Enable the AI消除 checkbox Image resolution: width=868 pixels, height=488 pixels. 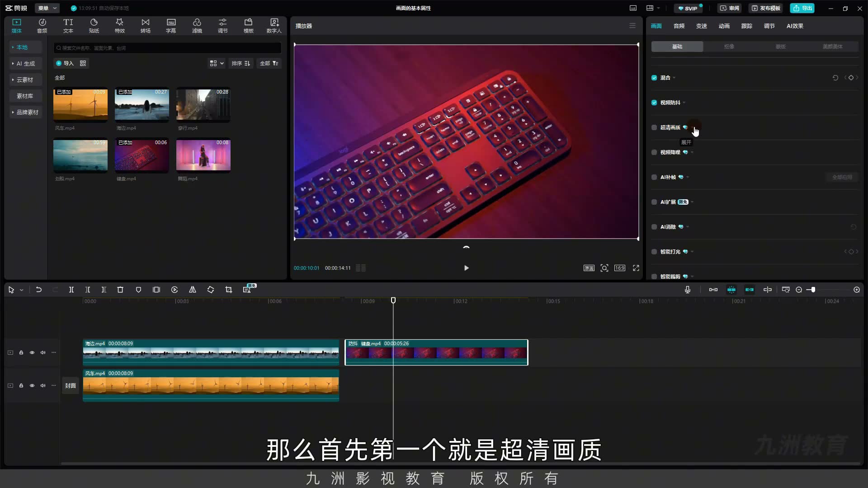(654, 227)
